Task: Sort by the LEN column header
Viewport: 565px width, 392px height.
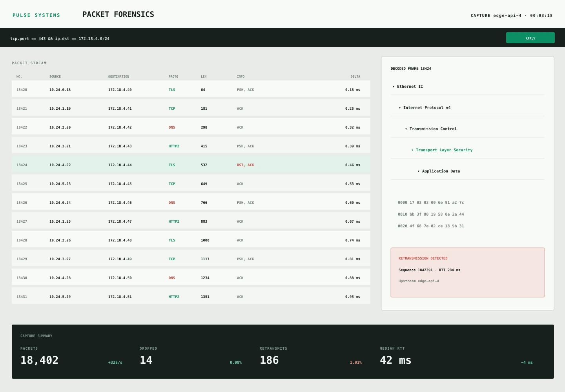Action: click(204, 76)
